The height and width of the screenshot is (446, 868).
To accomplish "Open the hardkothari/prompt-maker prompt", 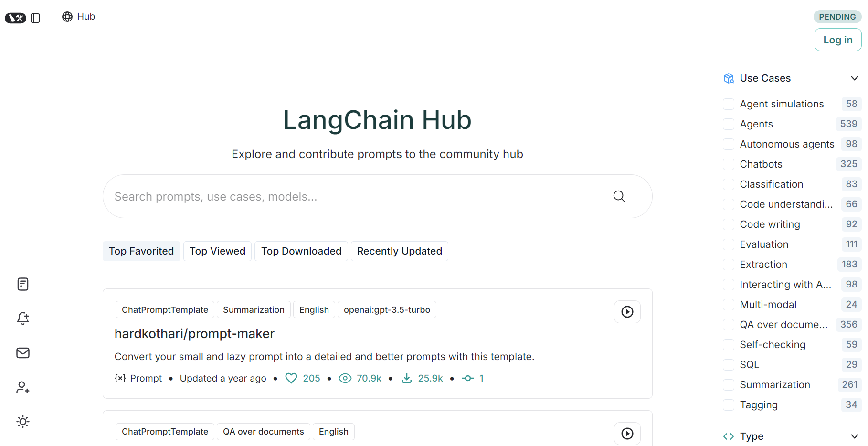I will coord(194,333).
